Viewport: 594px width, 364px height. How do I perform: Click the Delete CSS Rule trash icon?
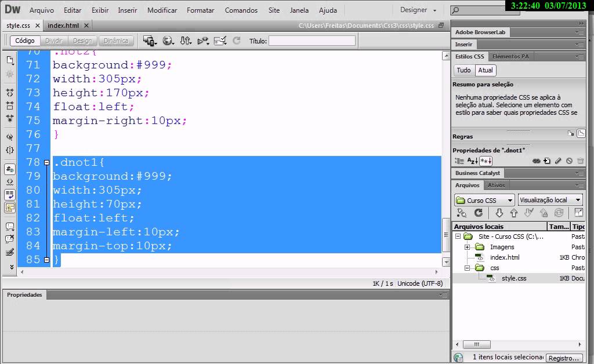(x=580, y=161)
